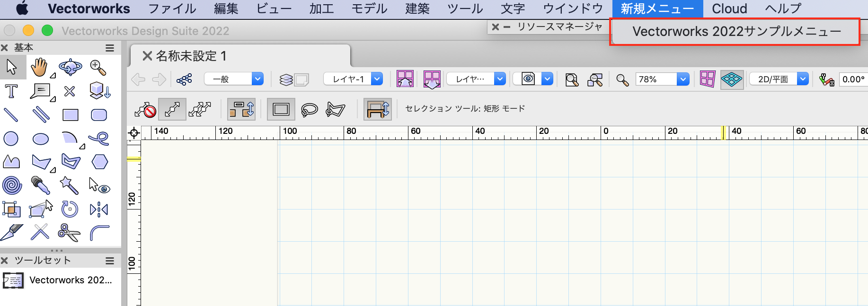The width and height of the screenshot is (868, 306).
Task: Select the Polygon tool
Action: (x=41, y=162)
